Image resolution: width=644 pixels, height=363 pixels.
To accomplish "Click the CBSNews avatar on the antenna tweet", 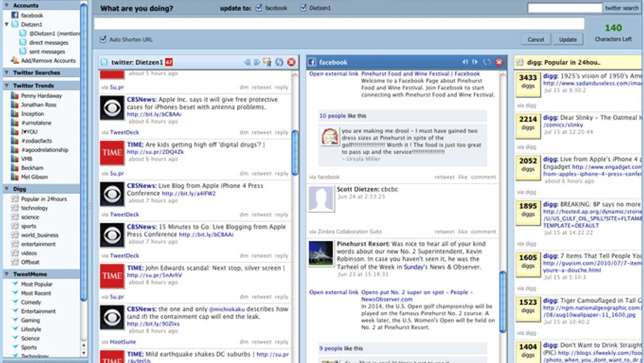I will click(x=112, y=108).
